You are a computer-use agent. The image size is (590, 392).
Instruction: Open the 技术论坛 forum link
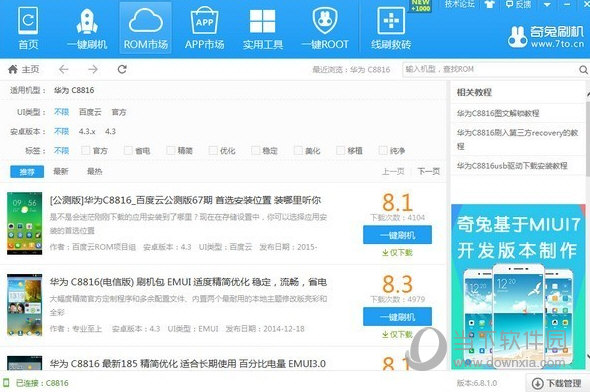coord(459,5)
